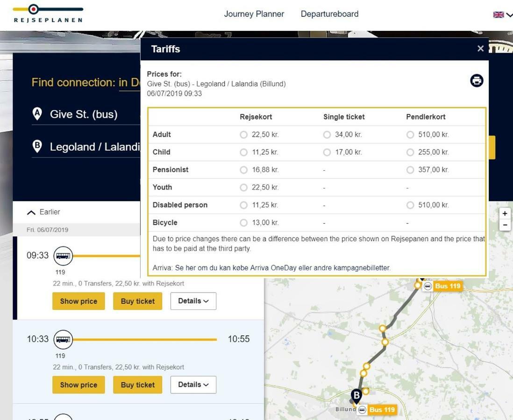Open the Departureboard tab
513x420 pixels.
329,14
